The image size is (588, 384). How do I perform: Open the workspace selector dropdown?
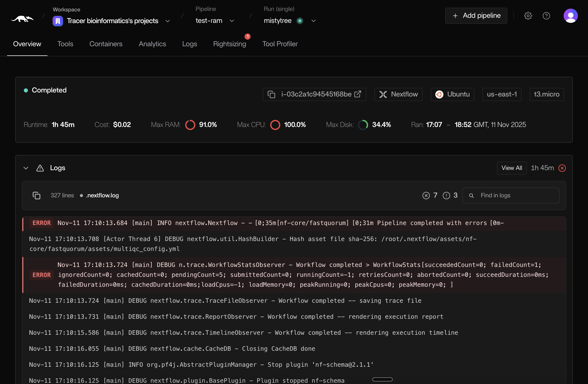[x=168, y=21]
